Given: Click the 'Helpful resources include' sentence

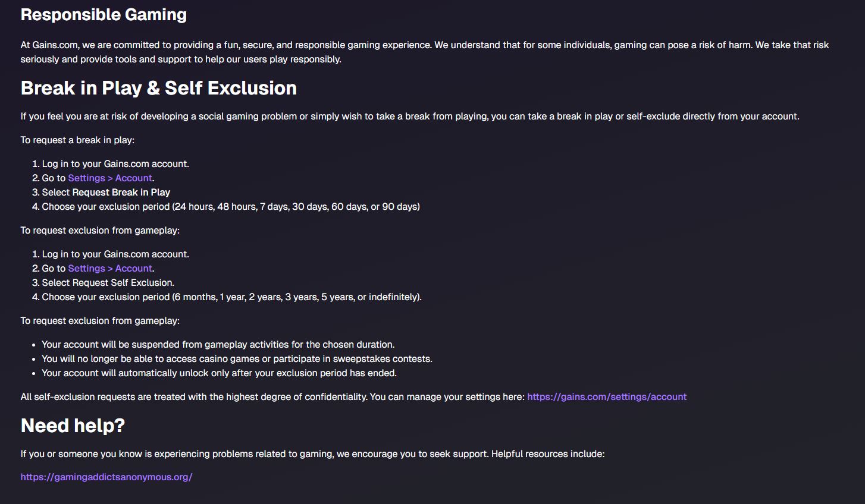Looking at the screenshot, I should [312, 454].
